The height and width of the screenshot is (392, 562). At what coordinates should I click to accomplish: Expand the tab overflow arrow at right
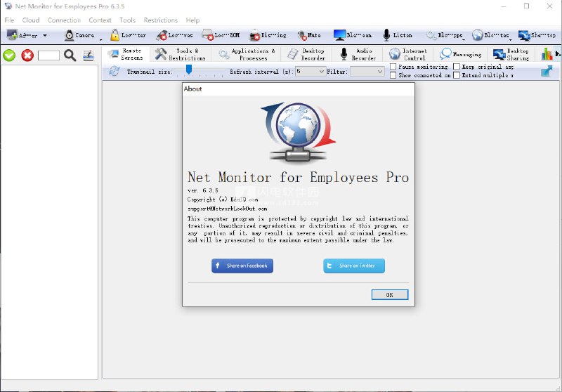pyautogui.click(x=558, y=54)
